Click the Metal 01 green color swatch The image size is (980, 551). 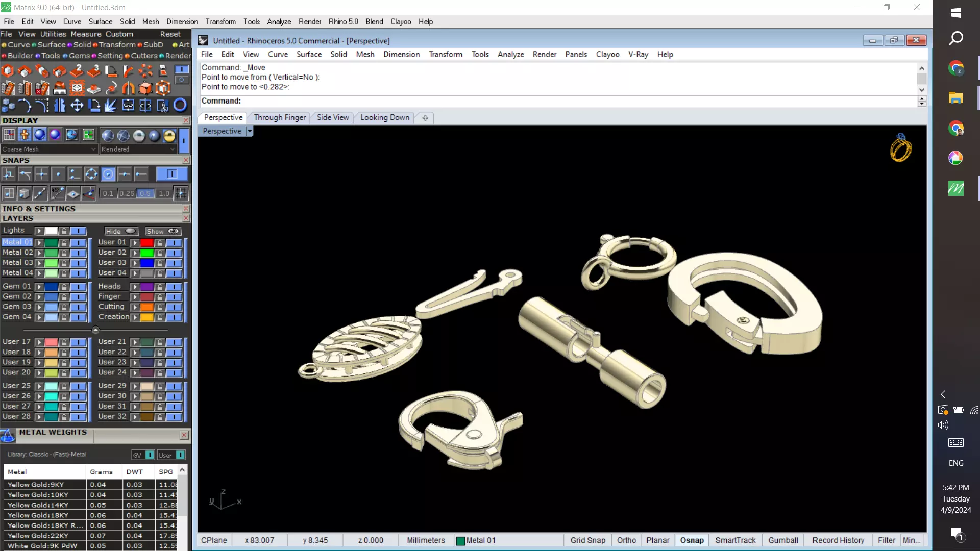point(51,243)
